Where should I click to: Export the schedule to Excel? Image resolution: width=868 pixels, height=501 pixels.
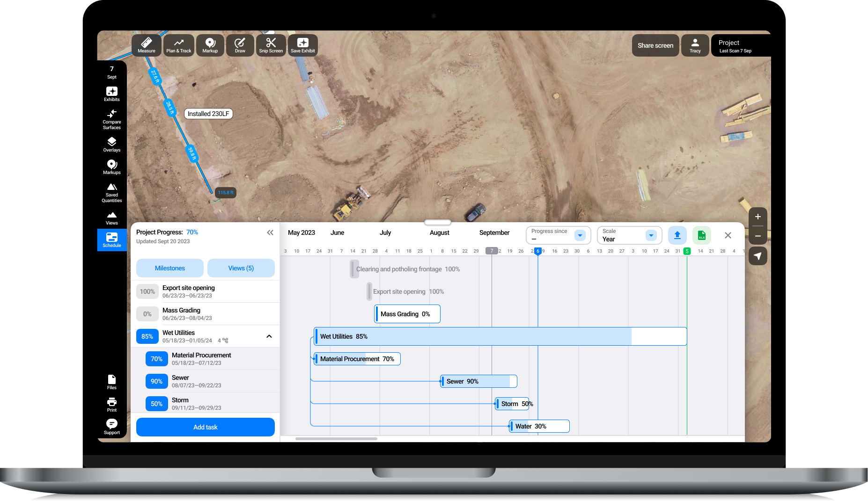(701, 235)
